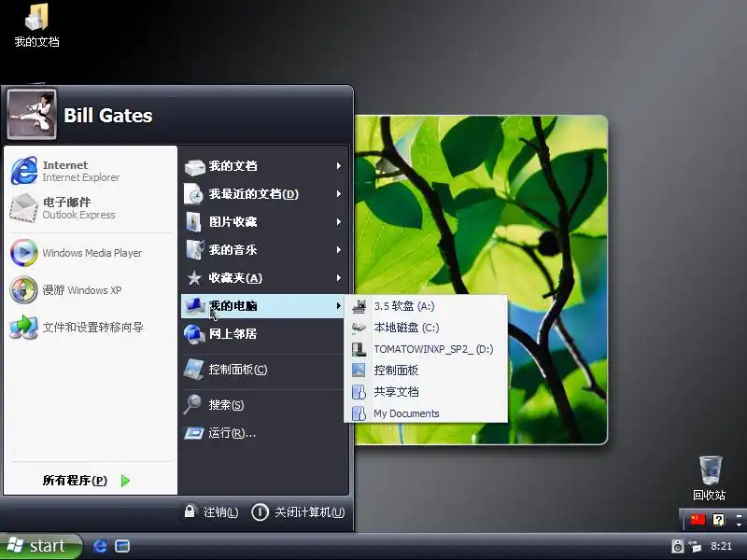Image resolution: width=747 pixels, height=560 pixels.
Task: Click the Bill Gates user name header
Action: [108, 115]
